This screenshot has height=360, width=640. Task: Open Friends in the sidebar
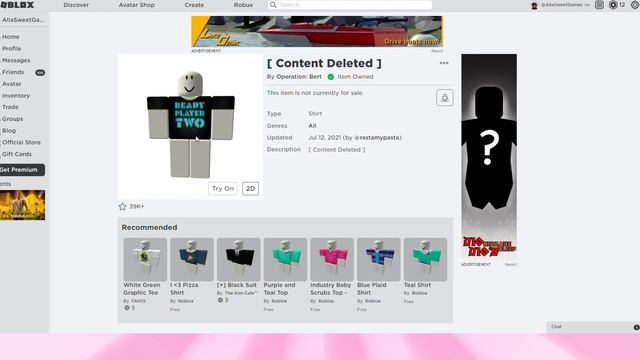point(13,72)
